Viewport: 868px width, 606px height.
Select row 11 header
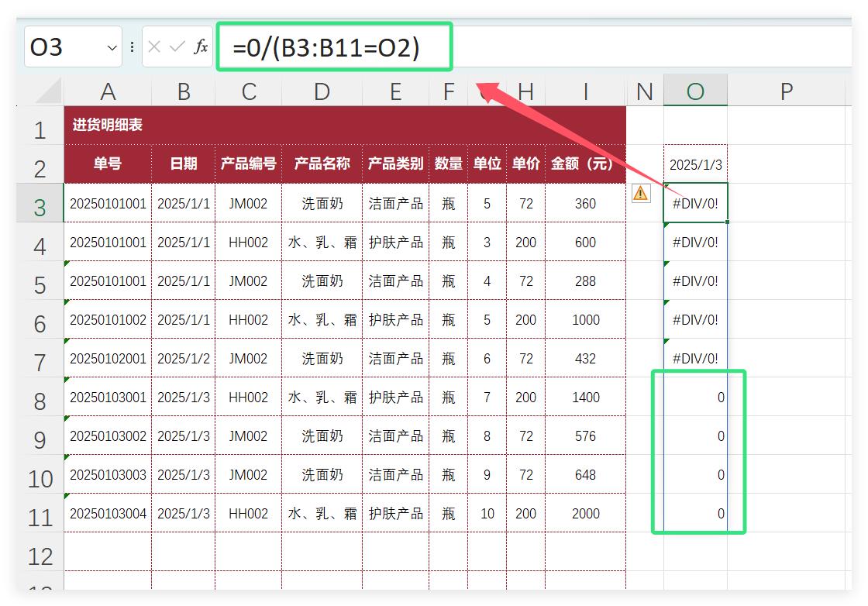click(40, 513)
